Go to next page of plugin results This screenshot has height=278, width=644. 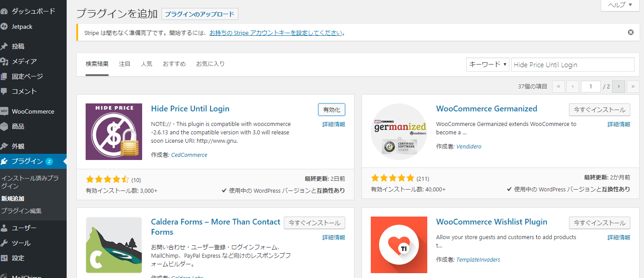[619, 87]
